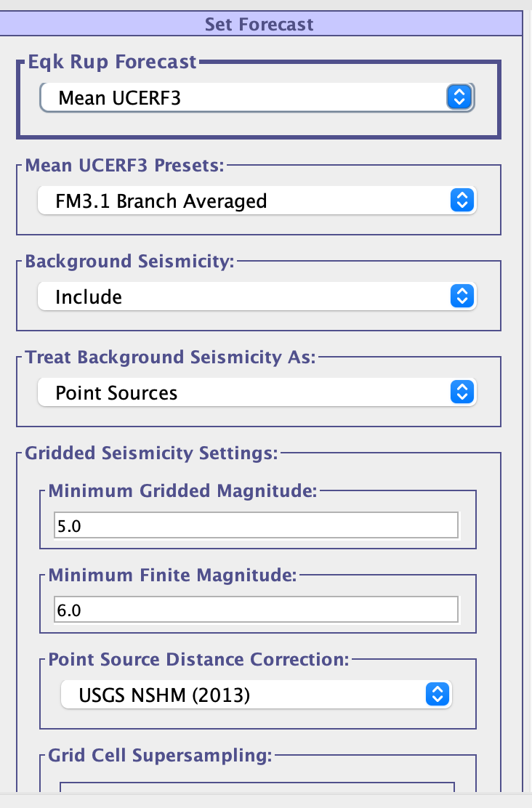Click the Eqk Rup Forecast label
The image size is (532, 808).
point(112,62)
